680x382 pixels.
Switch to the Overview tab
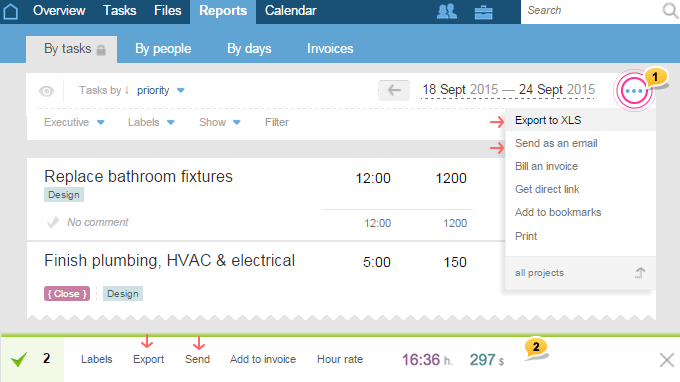pyautogui.click(x=59, y=10)
